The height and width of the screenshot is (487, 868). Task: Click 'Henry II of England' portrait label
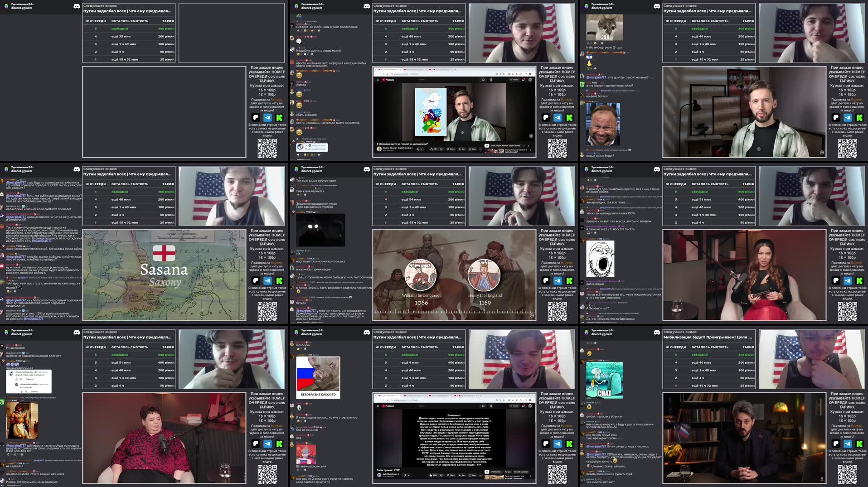pyautogui.click(x=485, y=295)
